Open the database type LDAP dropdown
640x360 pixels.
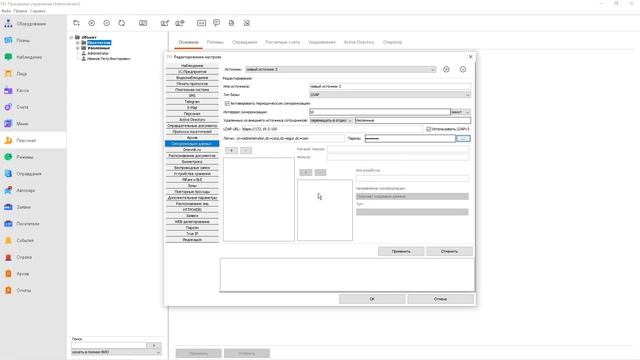pyautogui.click(x=390, y=95)
